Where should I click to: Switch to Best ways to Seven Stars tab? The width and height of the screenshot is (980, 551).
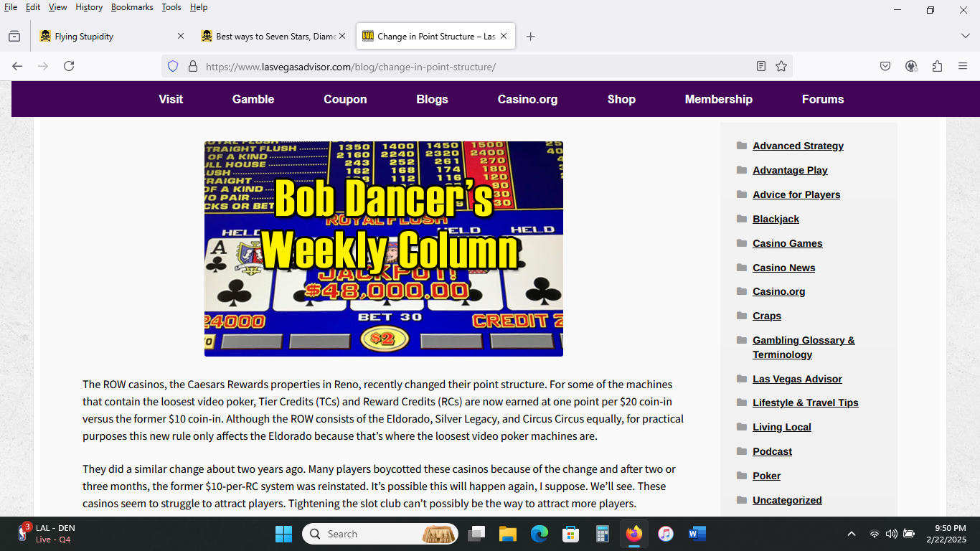[273, 36]
